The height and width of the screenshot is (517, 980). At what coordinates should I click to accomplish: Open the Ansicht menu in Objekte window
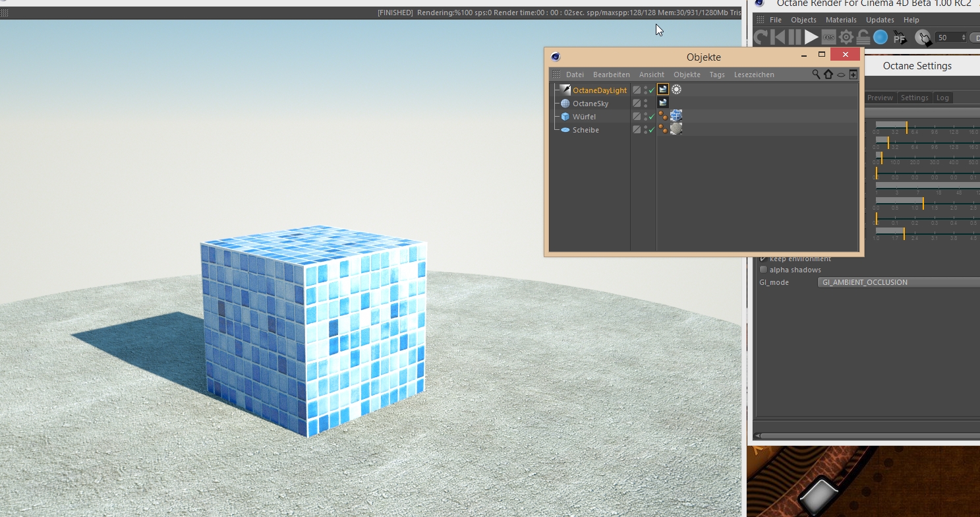coord(652,75)
